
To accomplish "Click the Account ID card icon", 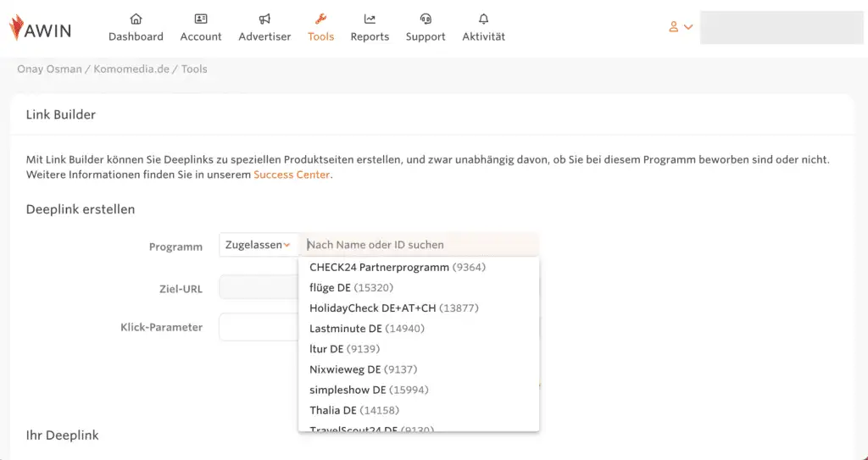I will (x=200, y=19).
